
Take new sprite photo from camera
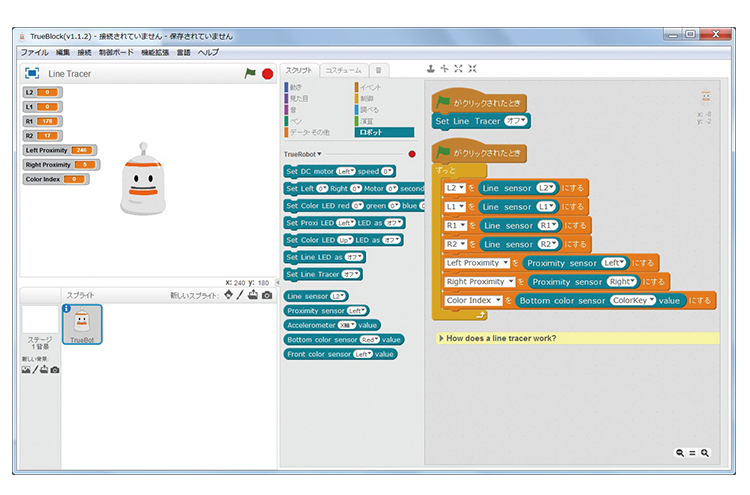(x=267, y=296)
